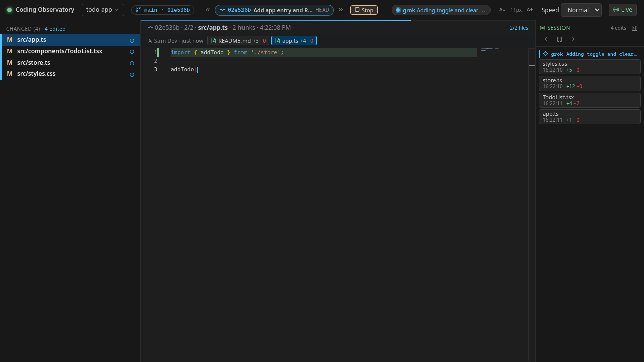Increase the font size with the A-up icon

click(530, 10)
